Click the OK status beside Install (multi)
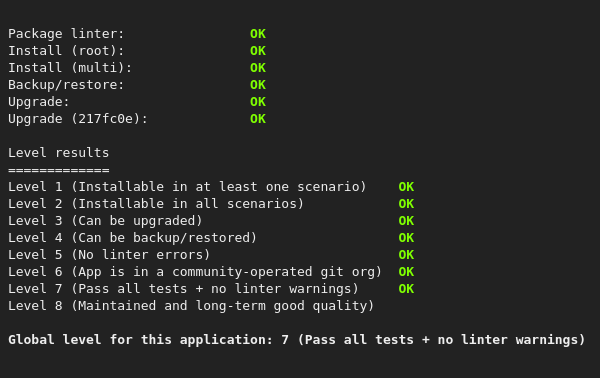This screenshot has height=378, width=600. [258, 68]
